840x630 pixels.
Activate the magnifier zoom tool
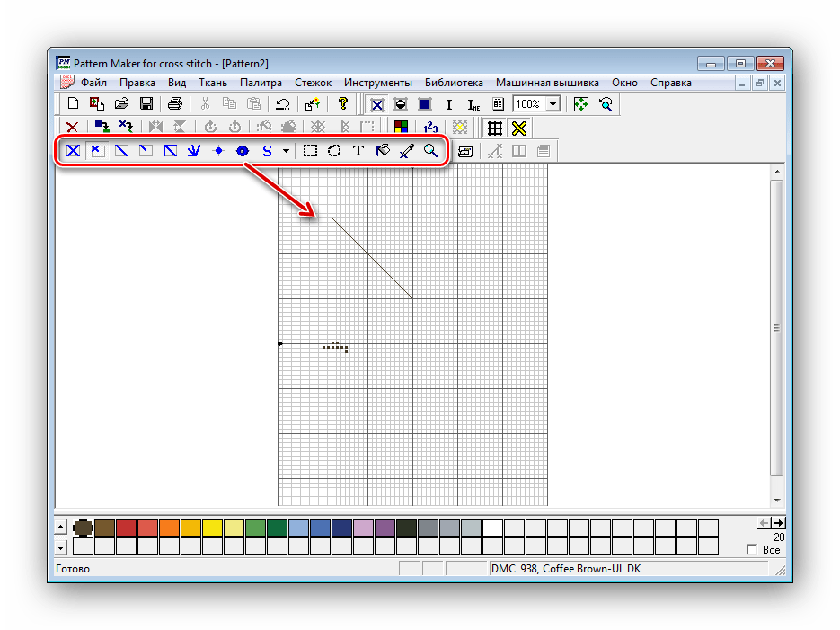tap(431, 151)
